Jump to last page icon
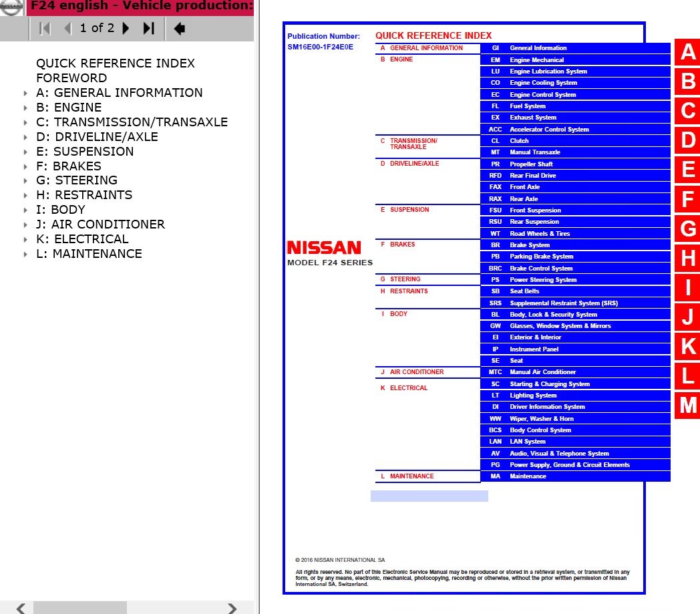The image size is (700, 614). (x=149, y=29)
